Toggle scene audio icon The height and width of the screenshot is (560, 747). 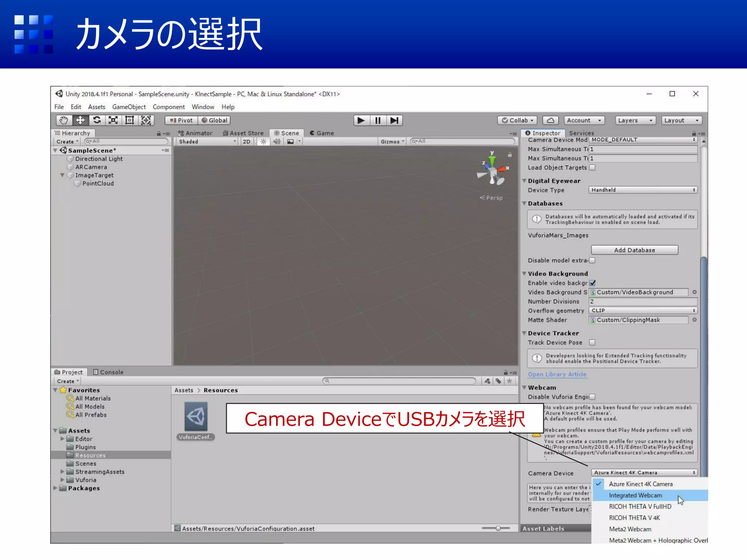(277, 141)
